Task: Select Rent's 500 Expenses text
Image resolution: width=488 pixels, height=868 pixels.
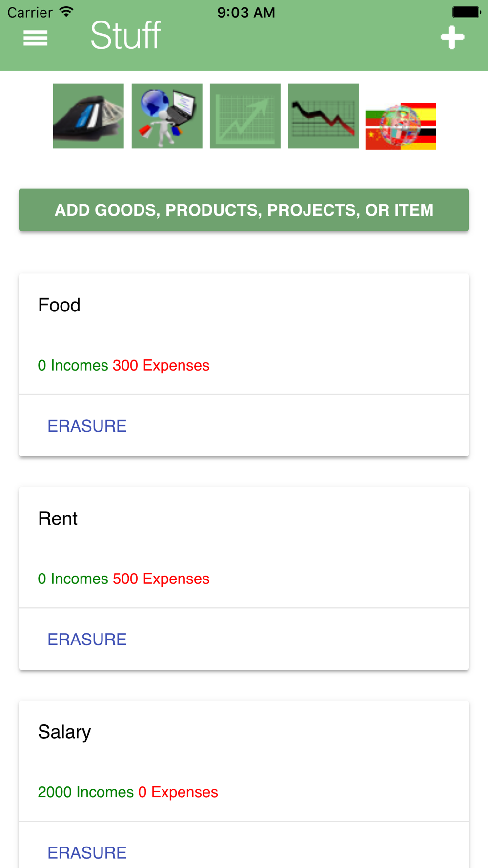Action: coord(161,579)
